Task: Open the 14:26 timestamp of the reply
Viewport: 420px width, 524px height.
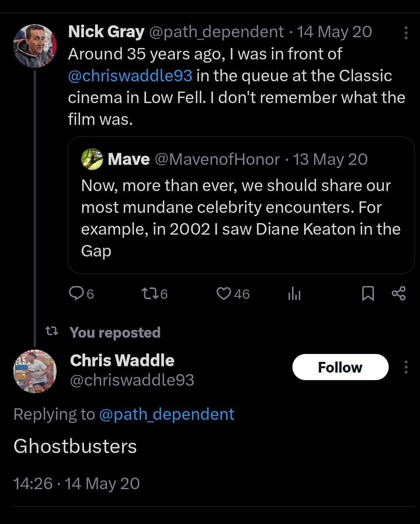Action: point(33,484)
